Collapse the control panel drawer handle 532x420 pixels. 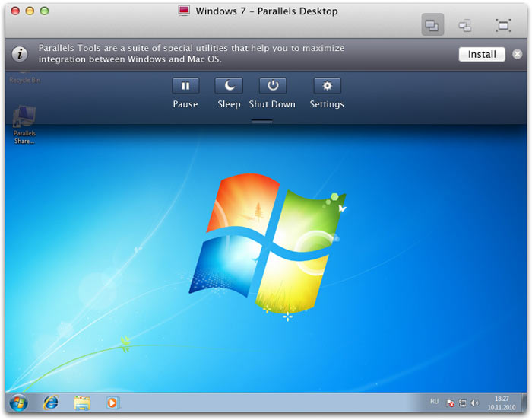(261, 121)
